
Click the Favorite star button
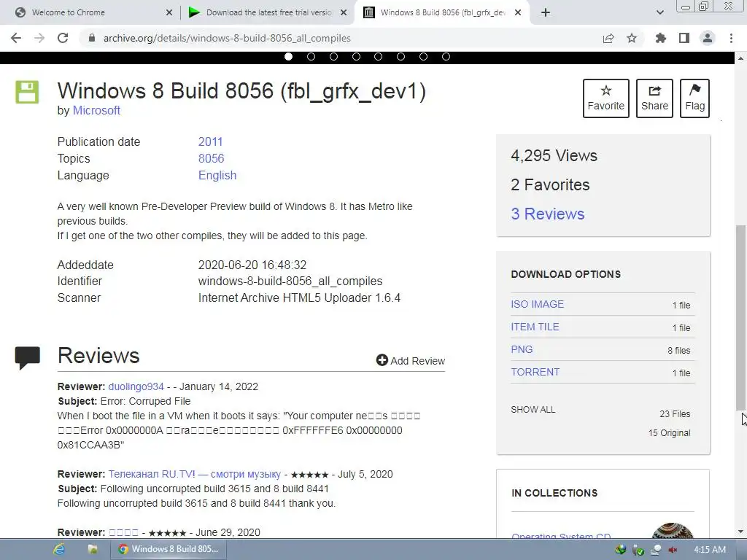(x=606, y=98)
